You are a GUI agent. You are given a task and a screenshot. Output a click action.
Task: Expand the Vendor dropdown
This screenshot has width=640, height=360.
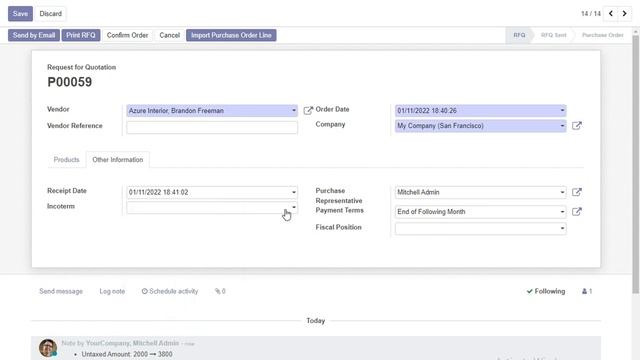click(x=293, y=111)
